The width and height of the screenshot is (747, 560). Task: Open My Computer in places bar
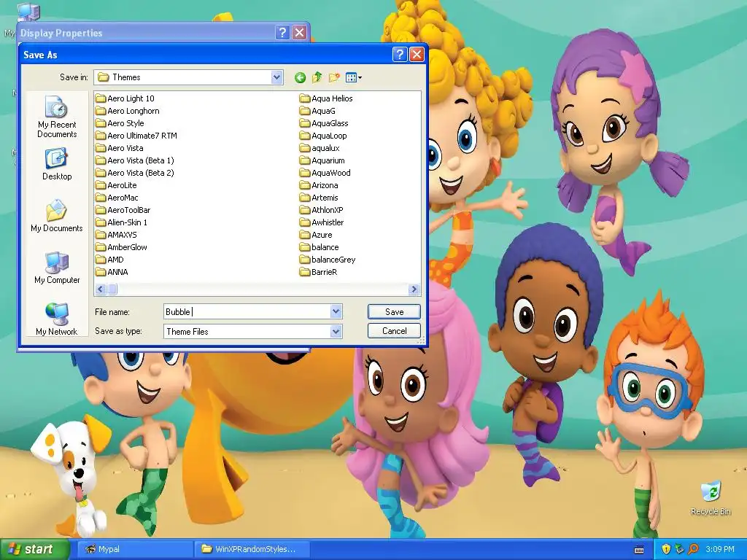pos(57,268)
